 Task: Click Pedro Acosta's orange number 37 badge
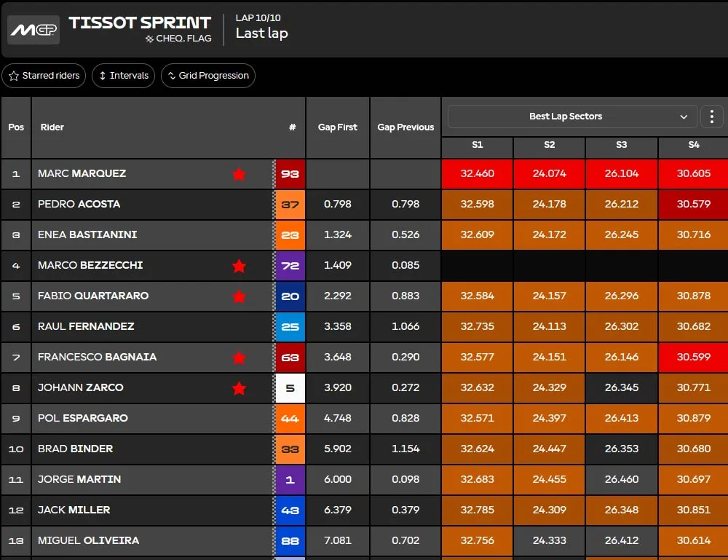290,205
